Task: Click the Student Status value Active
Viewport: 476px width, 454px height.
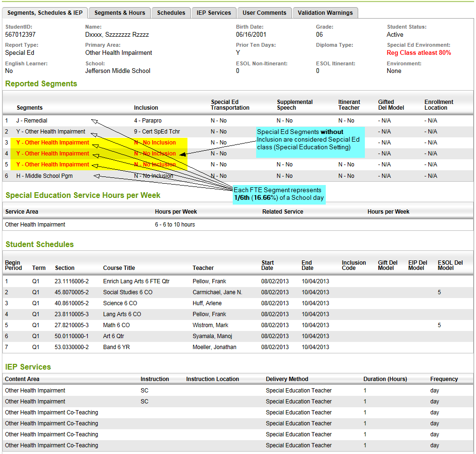Action: tap(394, 35)
